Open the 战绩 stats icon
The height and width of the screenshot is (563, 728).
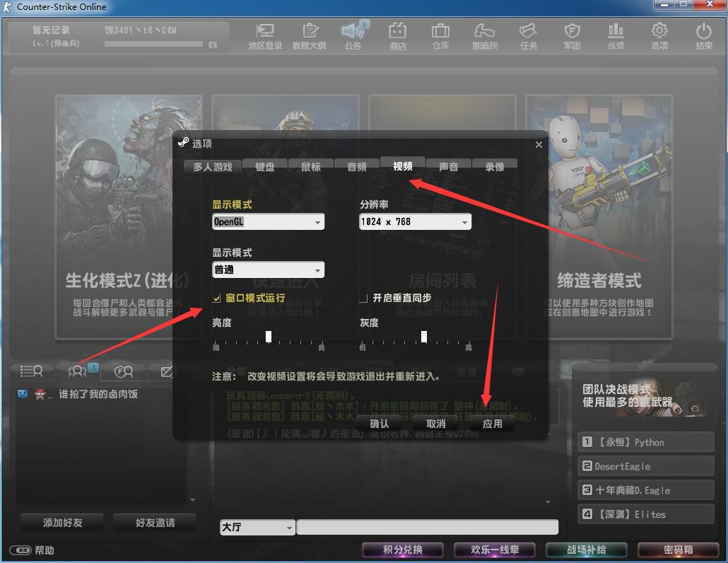point(616,37)
